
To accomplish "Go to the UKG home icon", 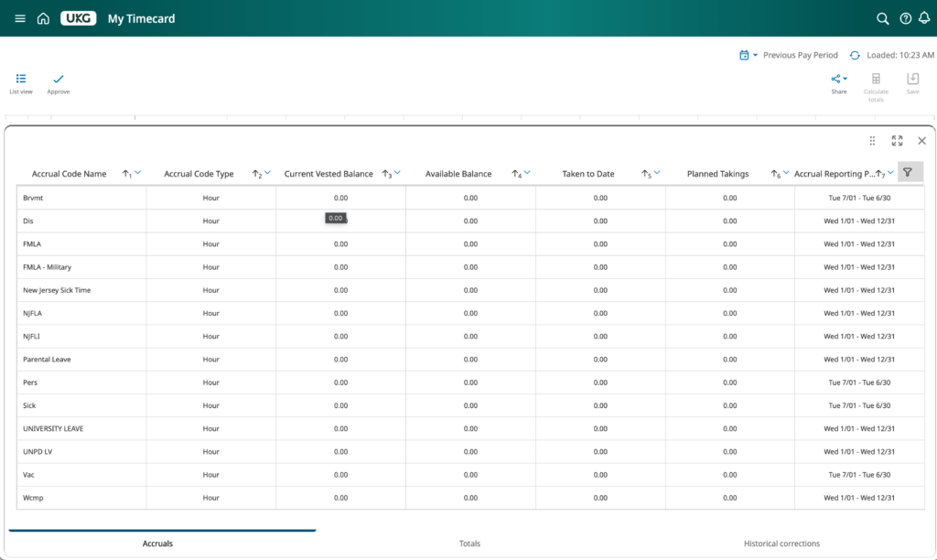I will [x=42, y=18].
